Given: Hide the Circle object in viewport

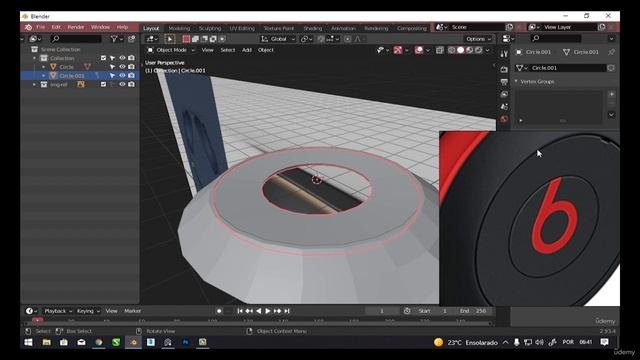Looking at the screenshot, I should tap(122, 67).
